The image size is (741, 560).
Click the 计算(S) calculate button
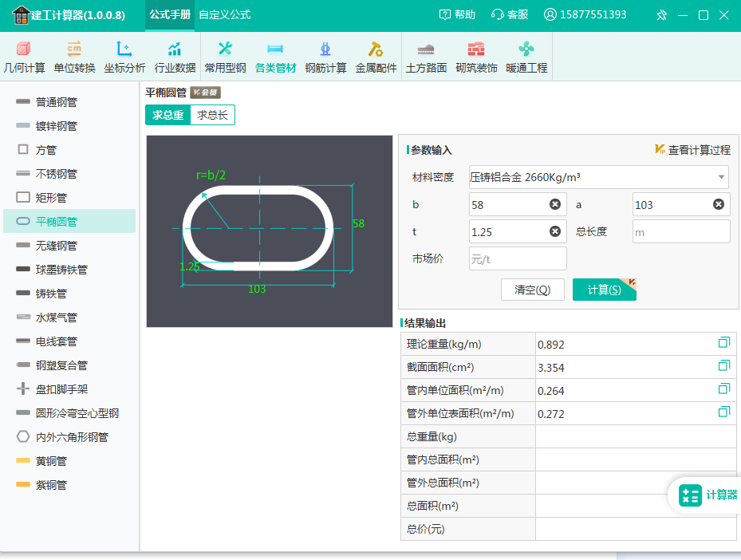point(605,290)
